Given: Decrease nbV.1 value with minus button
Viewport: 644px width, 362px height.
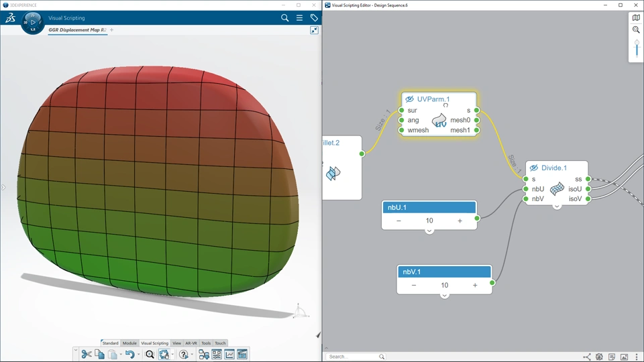Looking at the screenshot, I should pyautogui.click(x=414, y=286).
